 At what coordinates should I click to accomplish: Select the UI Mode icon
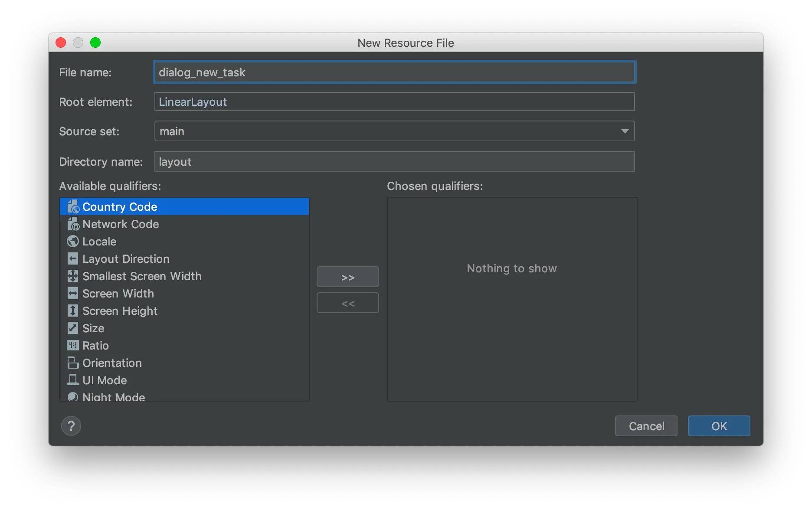click(73, 380)
